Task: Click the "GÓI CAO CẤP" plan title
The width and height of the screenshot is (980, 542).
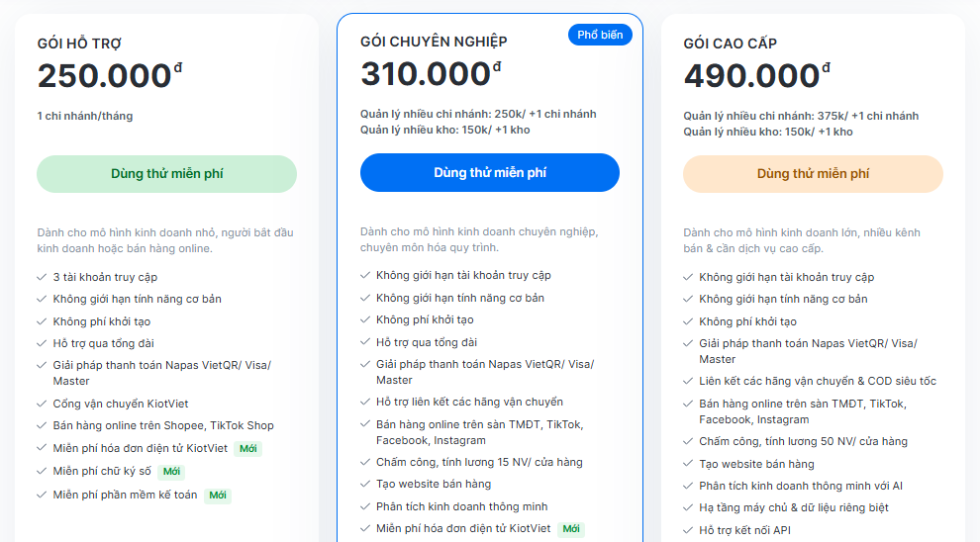Action: pyautogui.click(x=730, y=44)
